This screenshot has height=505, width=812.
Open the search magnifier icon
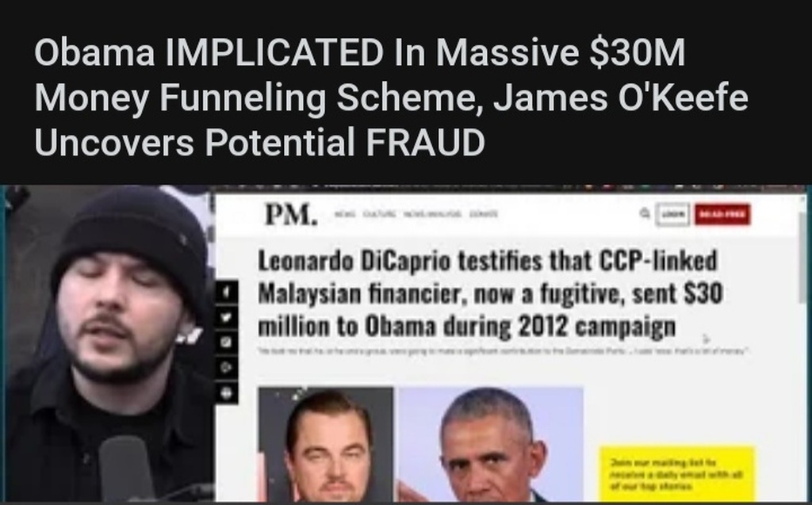pos(645,213)
